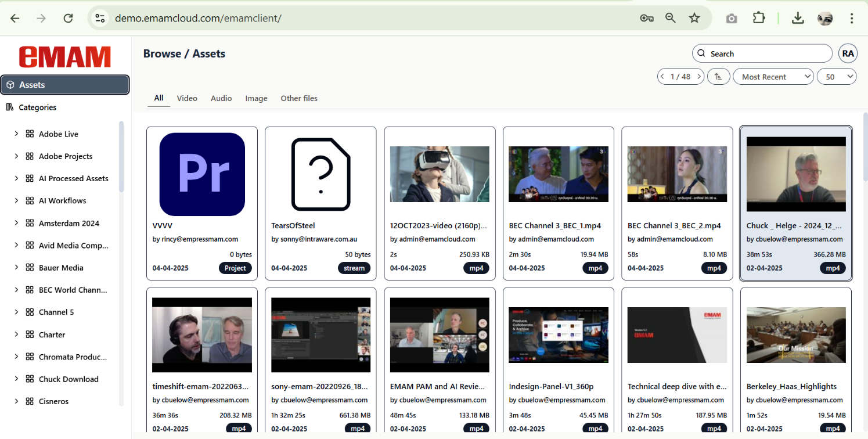Click the eMAM logo
Image resolution: width=868 pixels, height=439 pixels.
click(x=65, y=57)
